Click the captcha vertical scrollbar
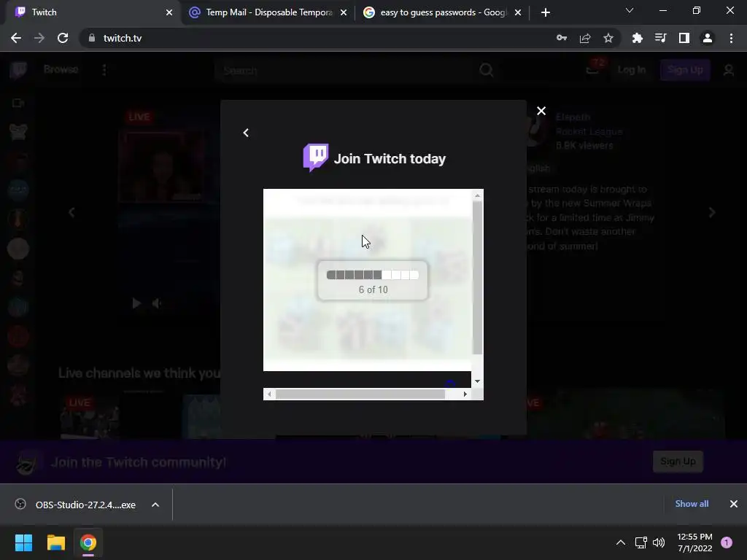747x560 pixels. click(x=477, y=278)
